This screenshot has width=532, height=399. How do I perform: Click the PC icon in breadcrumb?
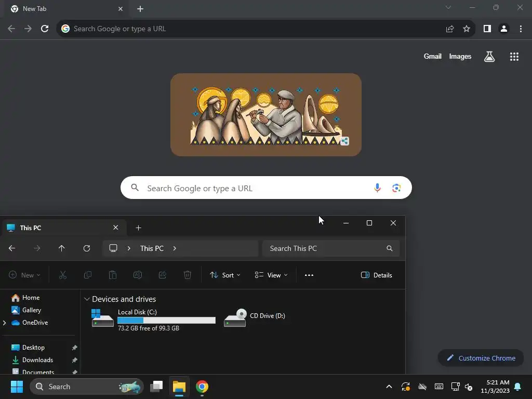point(113,248)
